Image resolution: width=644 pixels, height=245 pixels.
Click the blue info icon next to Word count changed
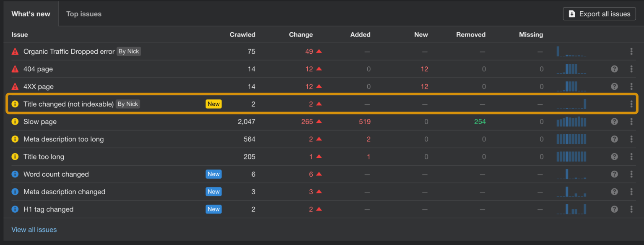[15, 174]
